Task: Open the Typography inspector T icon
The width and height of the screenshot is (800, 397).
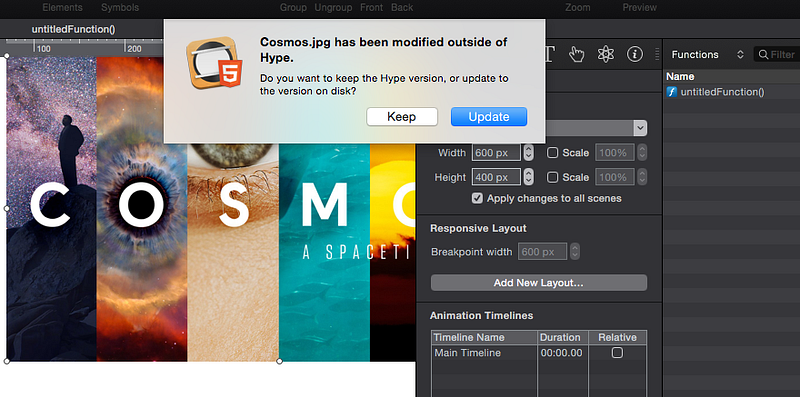Action: [549, 54]
